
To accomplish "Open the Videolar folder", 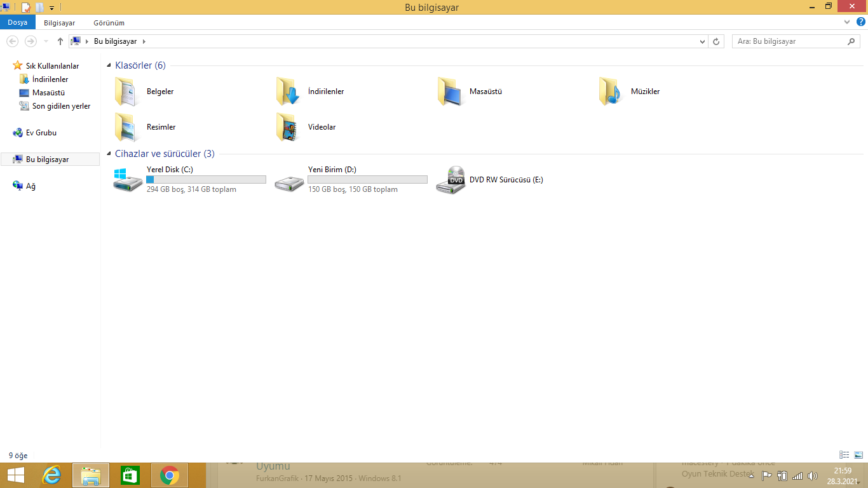I will [x=306, y=127].
